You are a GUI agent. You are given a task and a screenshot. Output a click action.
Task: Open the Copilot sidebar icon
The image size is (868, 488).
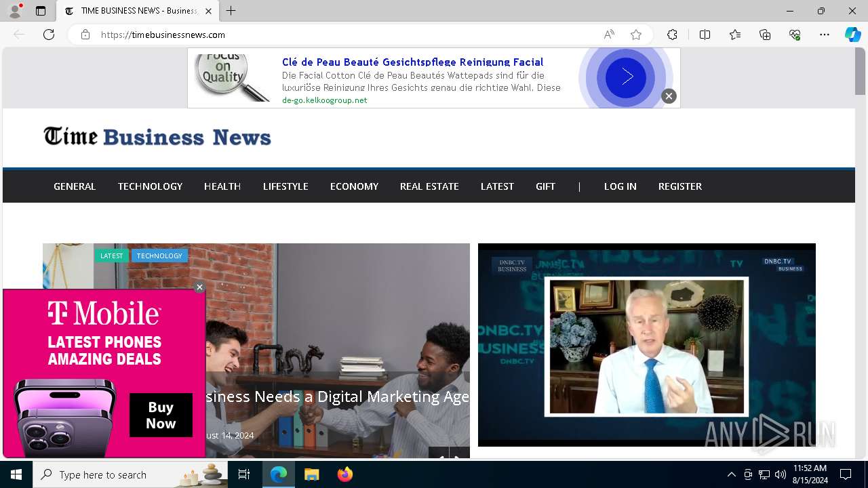pyautogui.click(x=852, y=35)
